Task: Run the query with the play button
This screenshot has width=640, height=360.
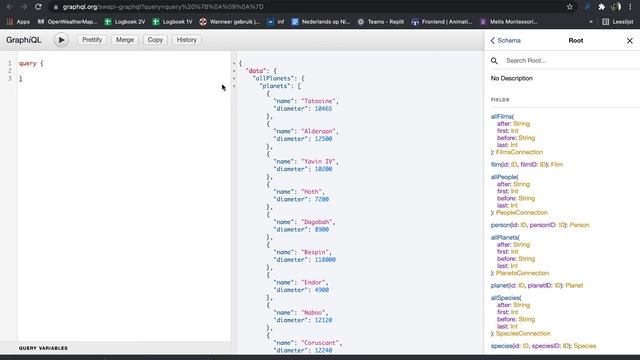Action: pos(61,40)
